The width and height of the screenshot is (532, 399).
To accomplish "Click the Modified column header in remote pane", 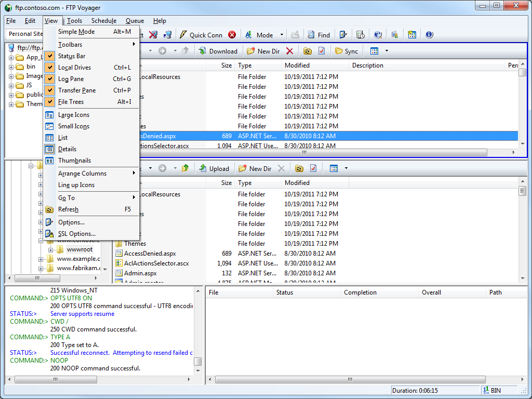I will [x=297, y=65].
